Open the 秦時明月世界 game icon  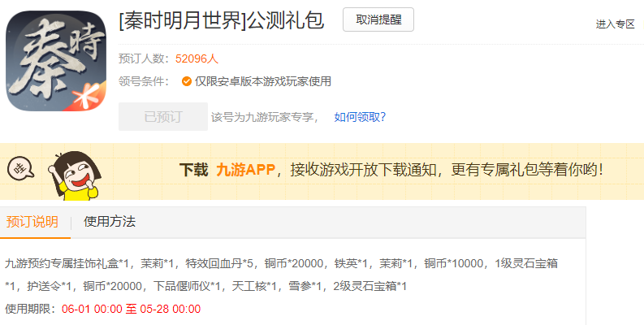click(56, 61)
